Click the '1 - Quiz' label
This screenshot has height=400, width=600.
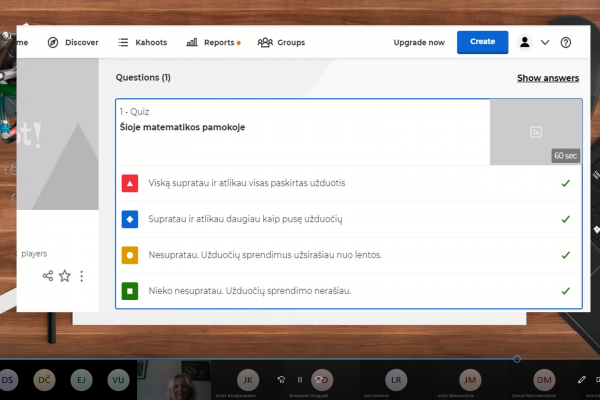click(x=134, y=112)
